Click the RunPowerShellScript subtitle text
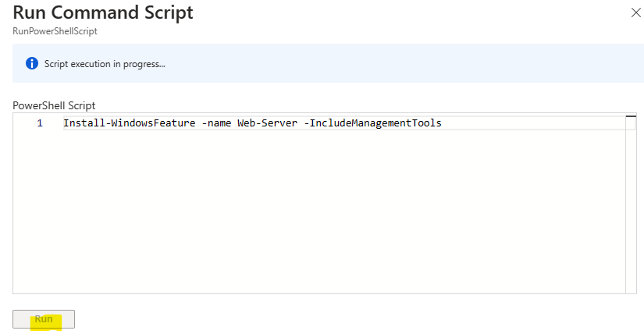Screen dimensions: 644x334 (x=55, y=31)
